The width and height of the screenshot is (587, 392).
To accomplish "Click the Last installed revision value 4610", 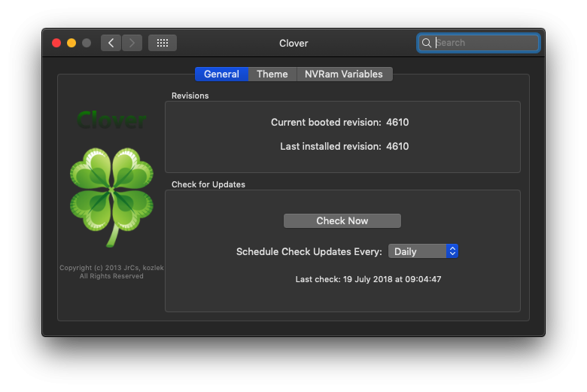I will point(397,147).
